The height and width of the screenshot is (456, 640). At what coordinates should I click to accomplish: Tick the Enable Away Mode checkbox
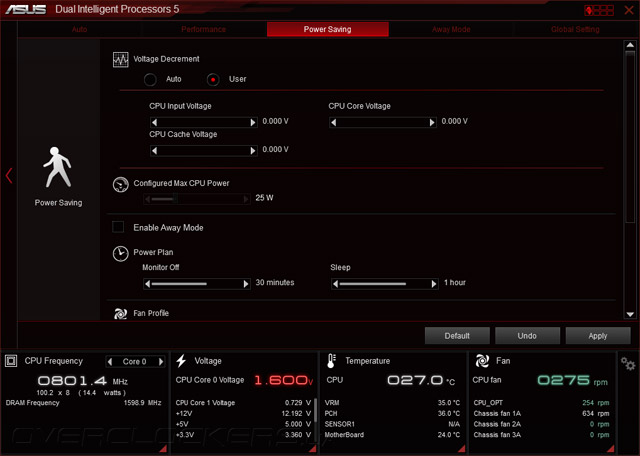coord(118,227)
